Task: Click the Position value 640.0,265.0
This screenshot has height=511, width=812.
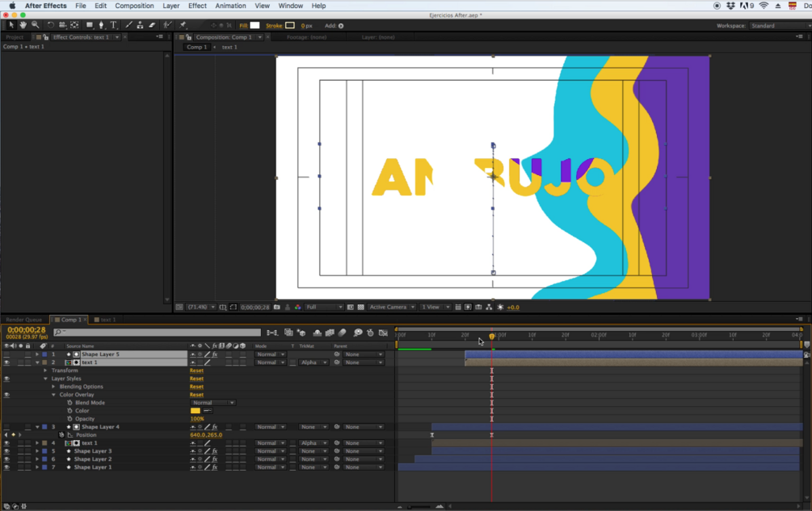Action: 205,434
